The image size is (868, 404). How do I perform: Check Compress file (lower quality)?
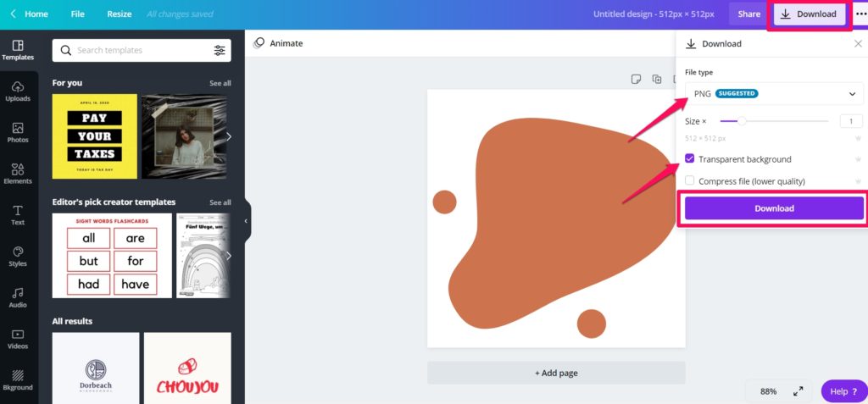point(689,180)
